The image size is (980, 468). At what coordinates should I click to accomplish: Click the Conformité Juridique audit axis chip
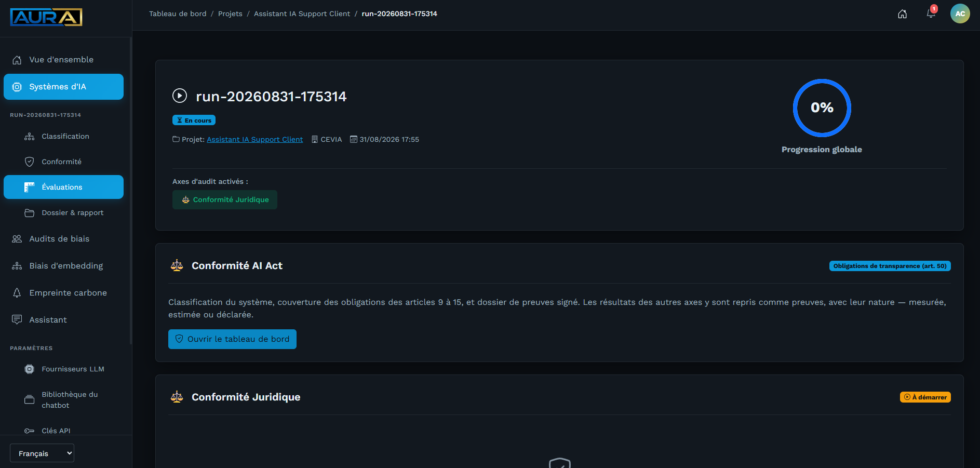pyautogui.click(x=225, y=199)
